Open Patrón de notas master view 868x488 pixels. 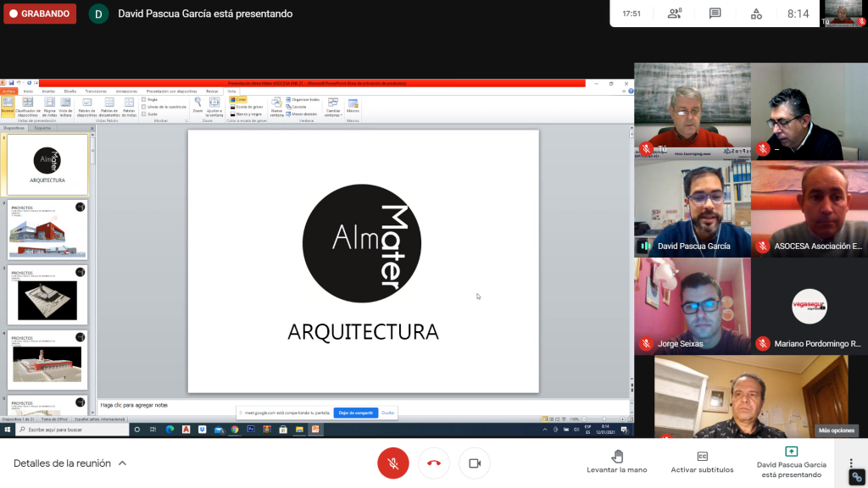pos(129,106)
